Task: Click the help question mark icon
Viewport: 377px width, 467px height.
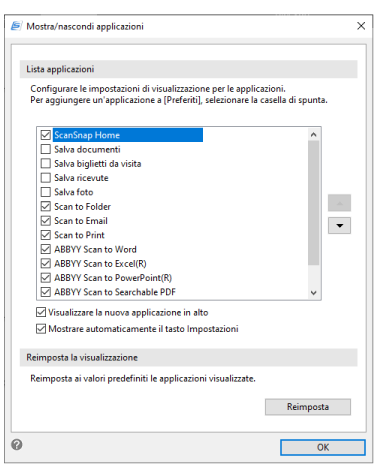Action: point(17,444)
